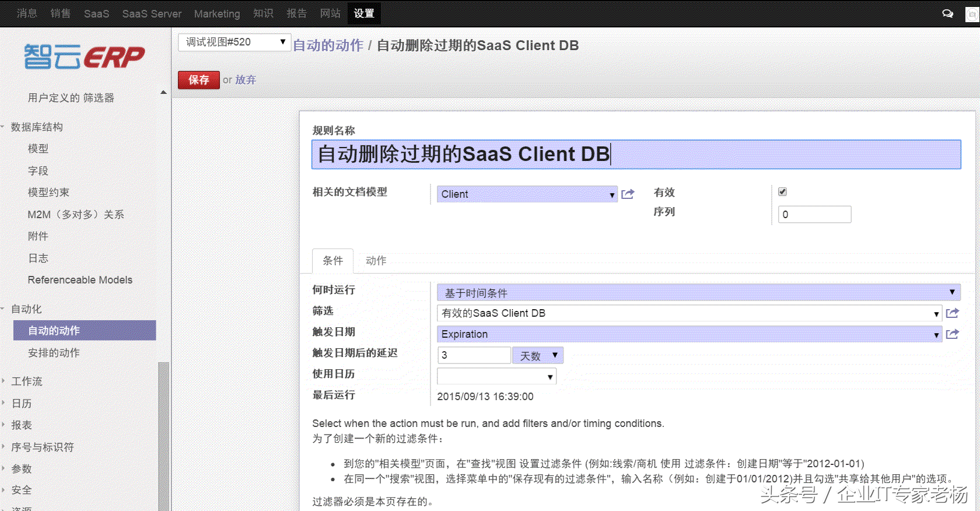Click the 序列 sequence input field
The image size is (980, 511).
click(x=814, y=215)
